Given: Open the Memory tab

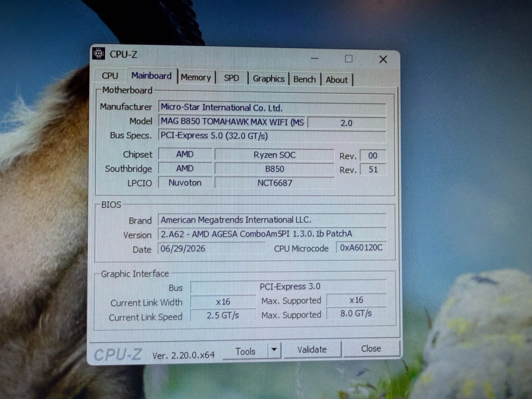Looking at the screenshot, I should click(x=196, y=77).
